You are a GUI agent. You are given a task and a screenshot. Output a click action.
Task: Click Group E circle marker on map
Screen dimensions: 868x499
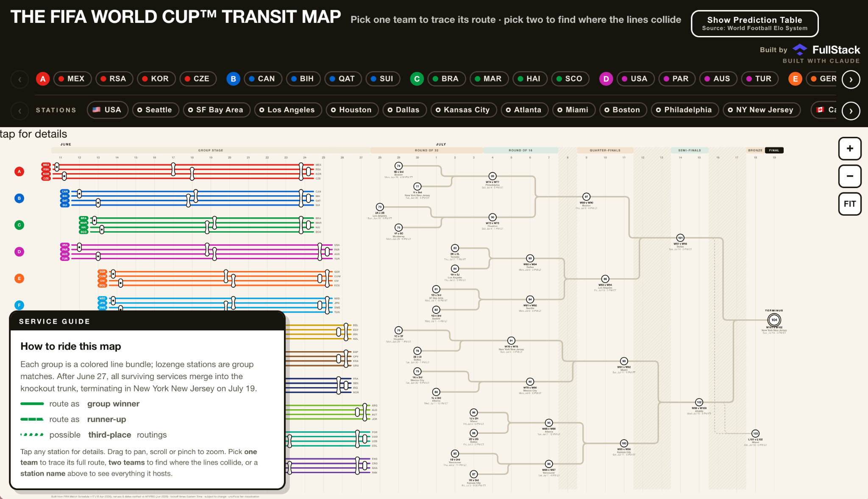coord(19,278)
